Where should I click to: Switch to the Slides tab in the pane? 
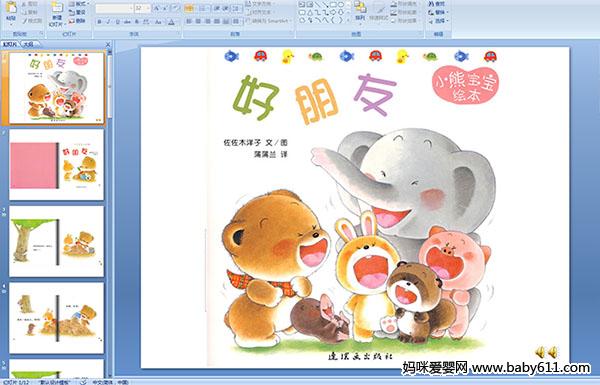pyautogui.click(x=10, y=44)
